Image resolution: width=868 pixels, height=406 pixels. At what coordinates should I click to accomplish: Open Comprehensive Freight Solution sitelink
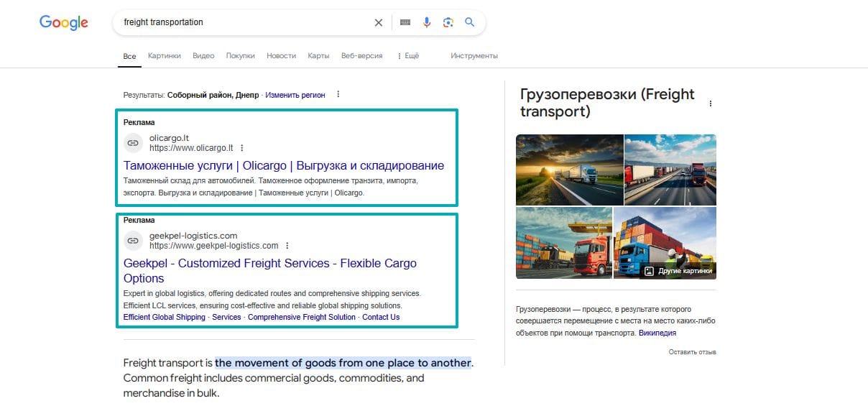tap(302, 317)
